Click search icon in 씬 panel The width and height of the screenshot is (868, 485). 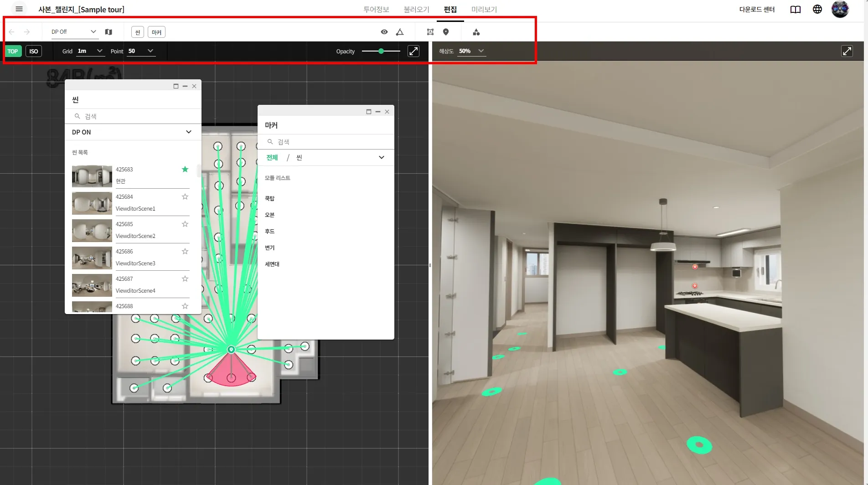77,116
